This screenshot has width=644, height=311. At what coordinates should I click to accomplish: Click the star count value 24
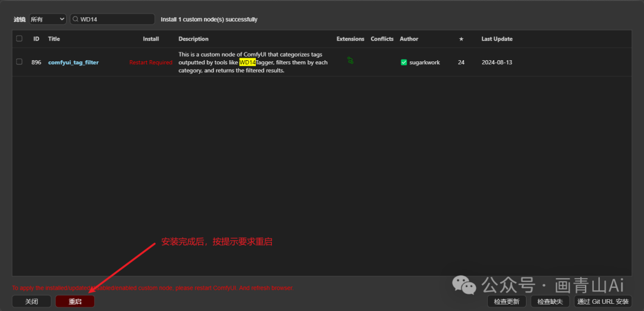tap(461, 63)
